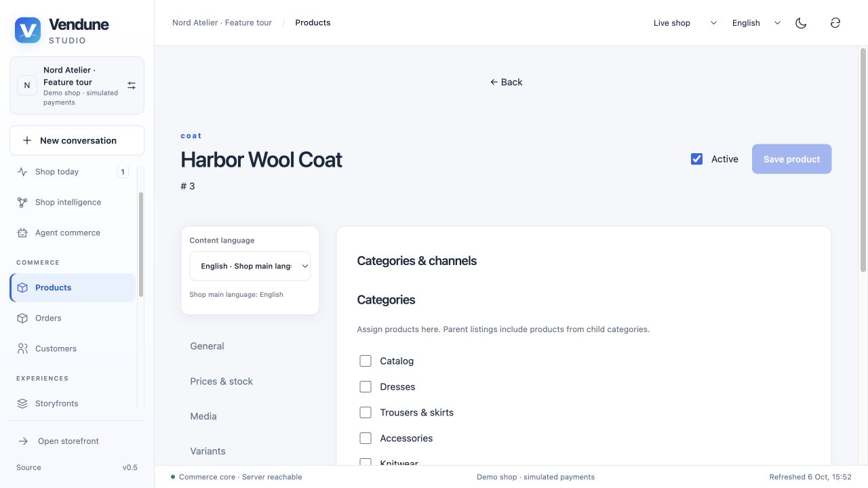Check the Dresses category checkbox
This screenshot has width=868, height=488.
tap(366, 387)
